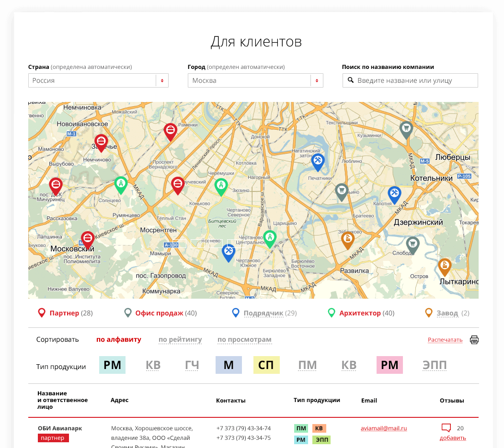Select blue contractor pin near Чертаново Южное
The width and height of the screenshot is (504, 448).
click(x=229, y=253)
